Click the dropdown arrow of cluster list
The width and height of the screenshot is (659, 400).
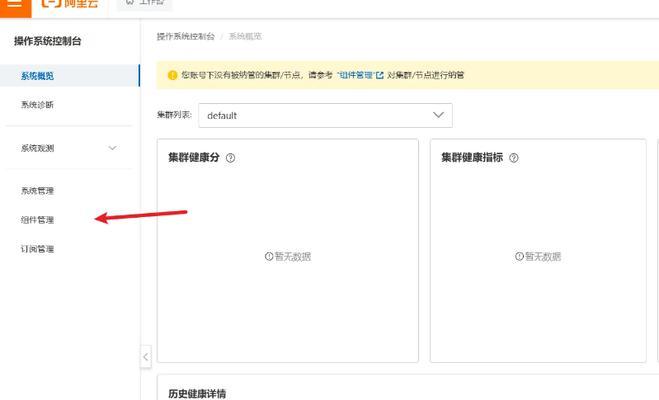click(438, 115)
